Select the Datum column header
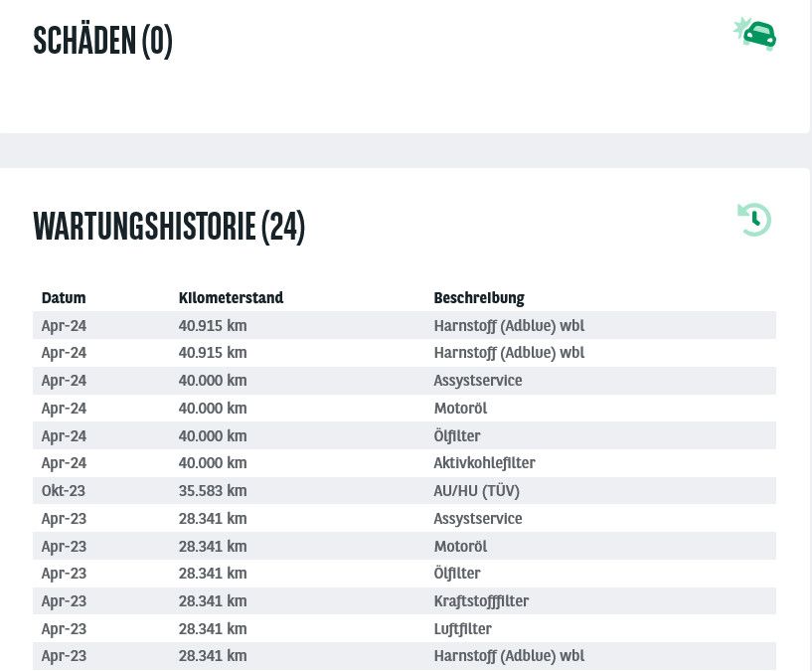This screenshot has width=812, height=671. [64, 298]
